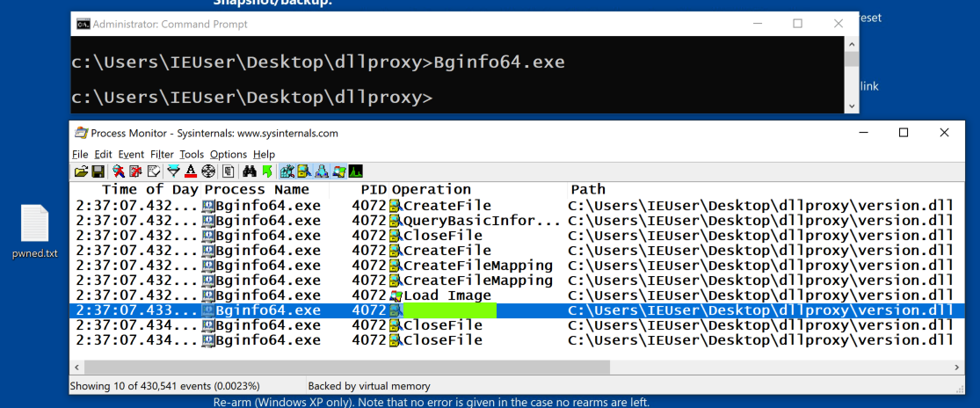Image resolution: width=980 pixels, height=408 pixels.
Task: Close the Process Monitor window
Action: (944, 133)
